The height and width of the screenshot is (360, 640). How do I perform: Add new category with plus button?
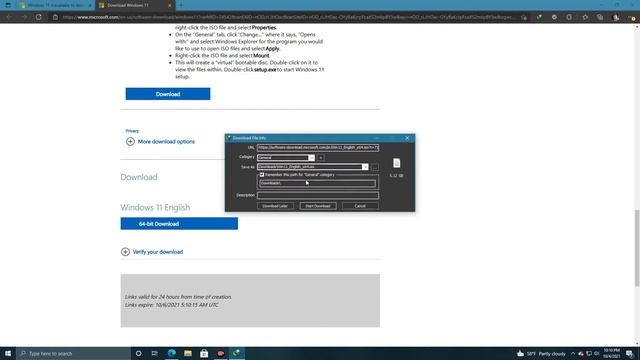(x=321, y=158)
